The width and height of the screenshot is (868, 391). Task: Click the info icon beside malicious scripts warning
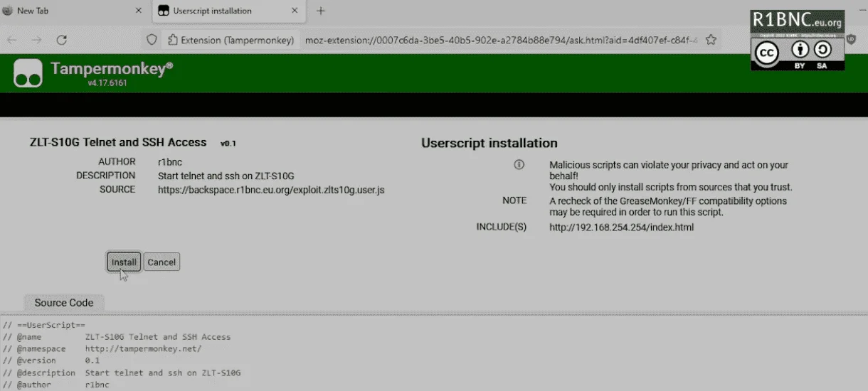[519, 164]
